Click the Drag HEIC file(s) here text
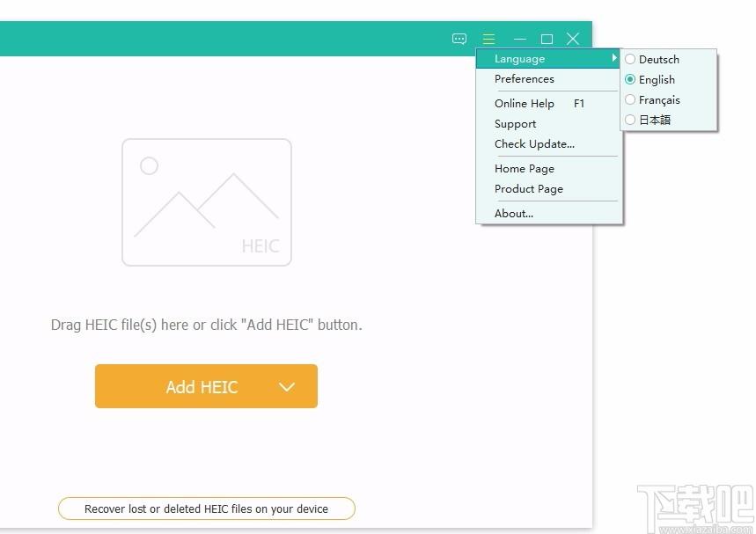Viewport: 756px width, 534px height. (206, 325)
